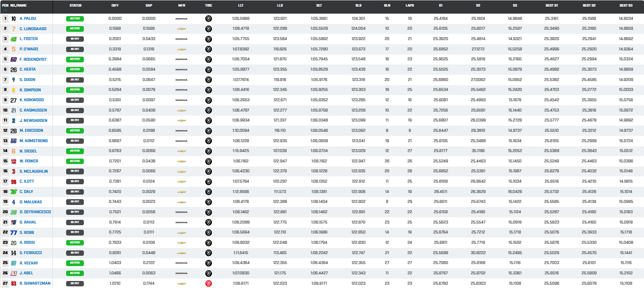This screenshot has width=644, height=288.
Task: Open driver link J. Newgarden
Action: pyautogui.click(x=33, y=121)
